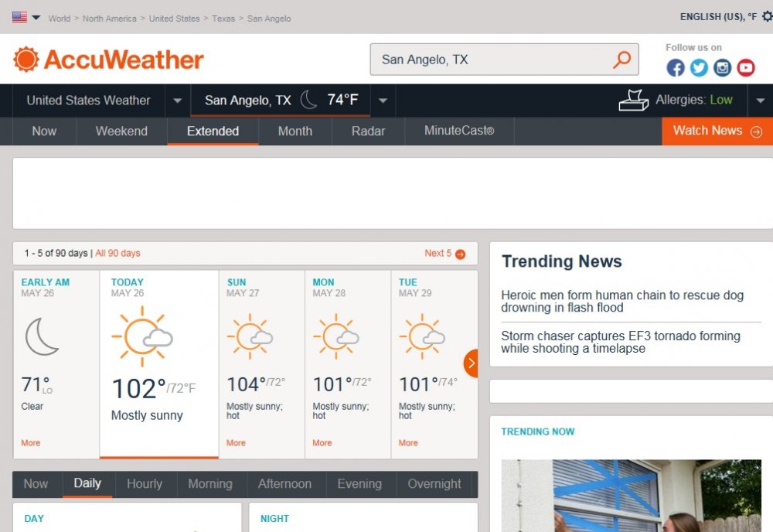This screenshot has width=773, height=532.
Task: Click the Watch News button
Action: pyautogui.click(x=717, y=131)
